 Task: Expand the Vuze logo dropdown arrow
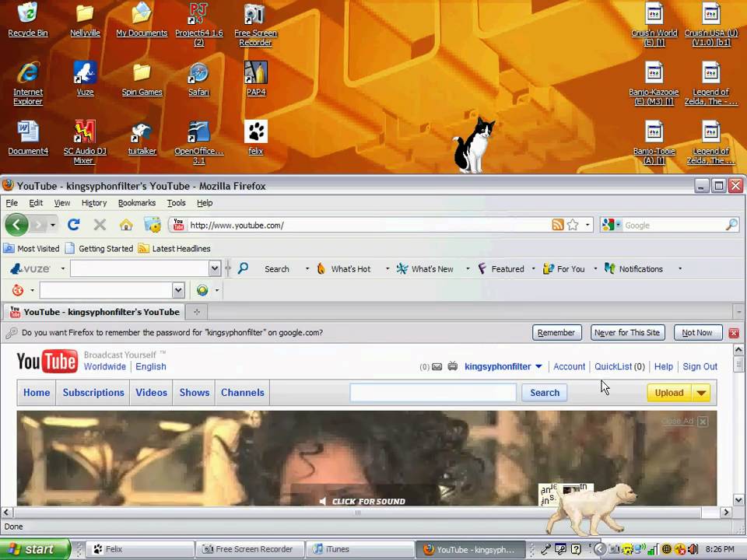(x=62, y=268)
